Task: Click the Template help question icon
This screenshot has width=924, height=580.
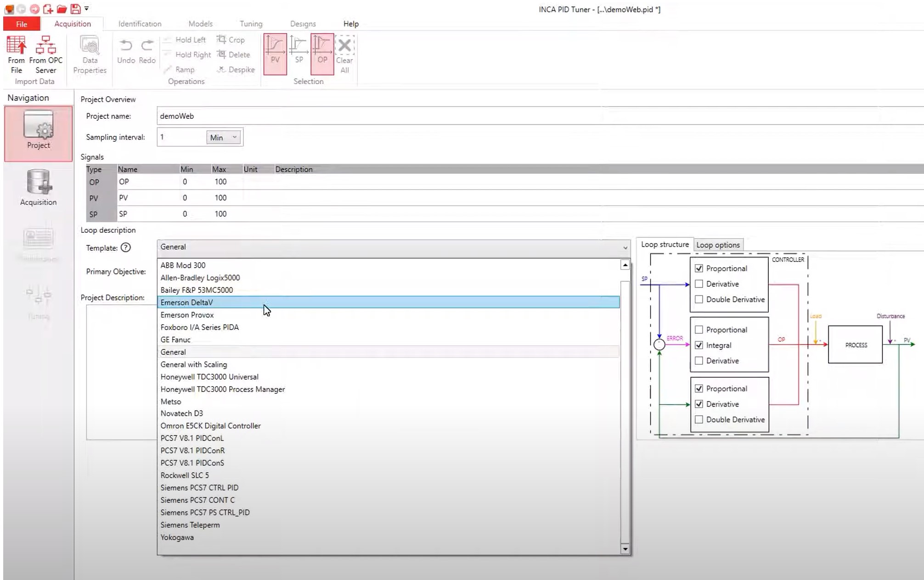Action: (125, 248)
